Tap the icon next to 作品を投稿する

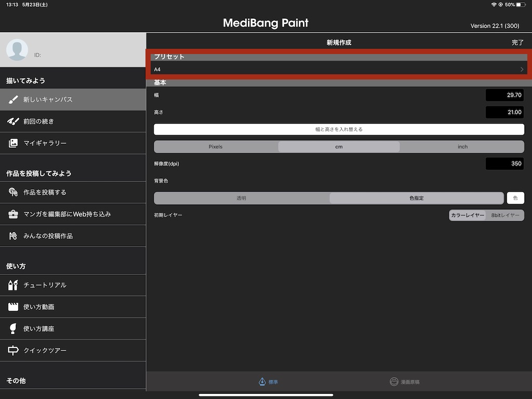(x=14, y=192)
